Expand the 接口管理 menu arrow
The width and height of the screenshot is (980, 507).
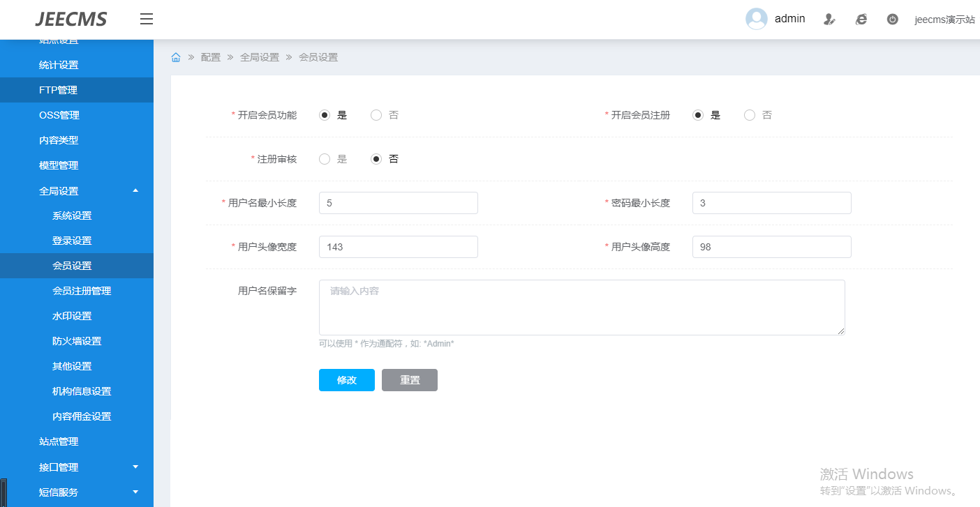pyautogui.click(x=135, y=467)
